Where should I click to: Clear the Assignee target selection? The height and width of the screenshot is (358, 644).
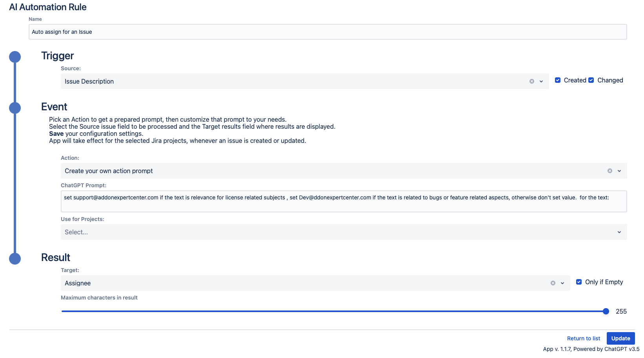tap(553, 283)
